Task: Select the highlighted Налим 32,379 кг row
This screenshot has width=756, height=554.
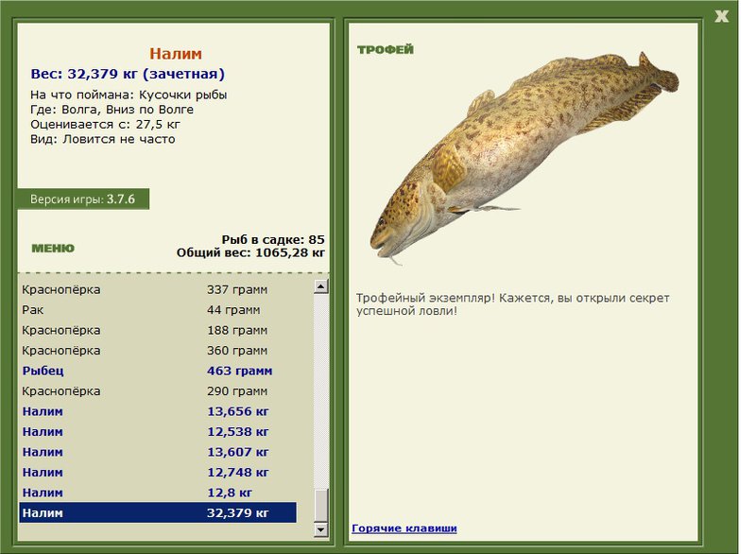Action: click(x=158, y=512)
